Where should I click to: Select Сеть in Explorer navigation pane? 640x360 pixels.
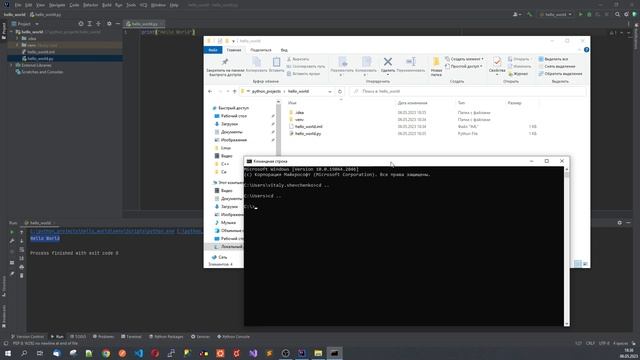pyautogui.click(x=222, y=257)
